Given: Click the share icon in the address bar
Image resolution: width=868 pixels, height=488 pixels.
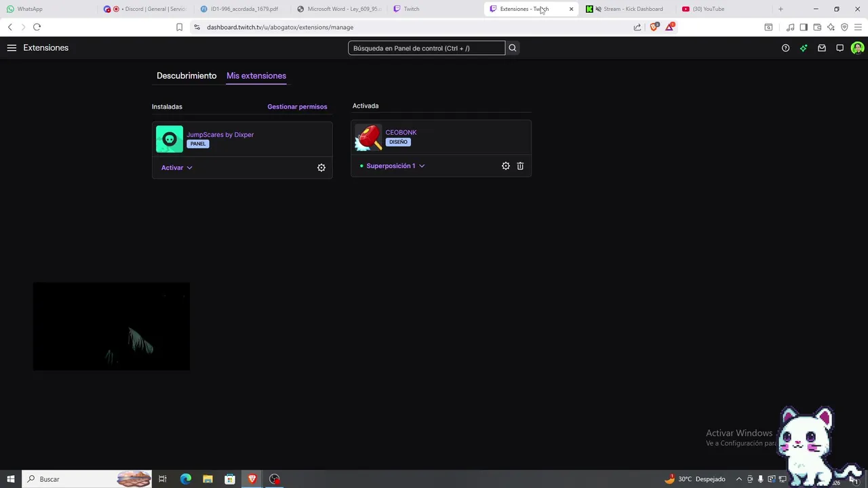Looking at the screenshot, I should [x=637, y=27].
